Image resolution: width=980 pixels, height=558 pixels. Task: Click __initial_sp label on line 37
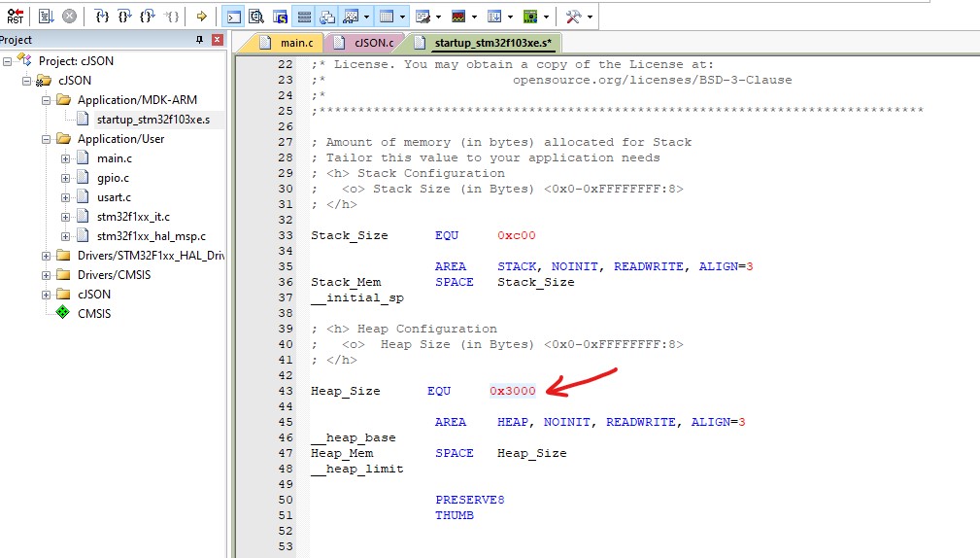357,297
